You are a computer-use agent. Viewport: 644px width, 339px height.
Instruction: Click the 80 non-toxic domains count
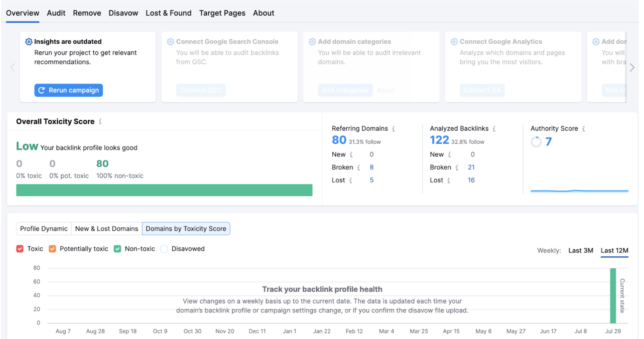pyautogui.click(x=102, y=164)
